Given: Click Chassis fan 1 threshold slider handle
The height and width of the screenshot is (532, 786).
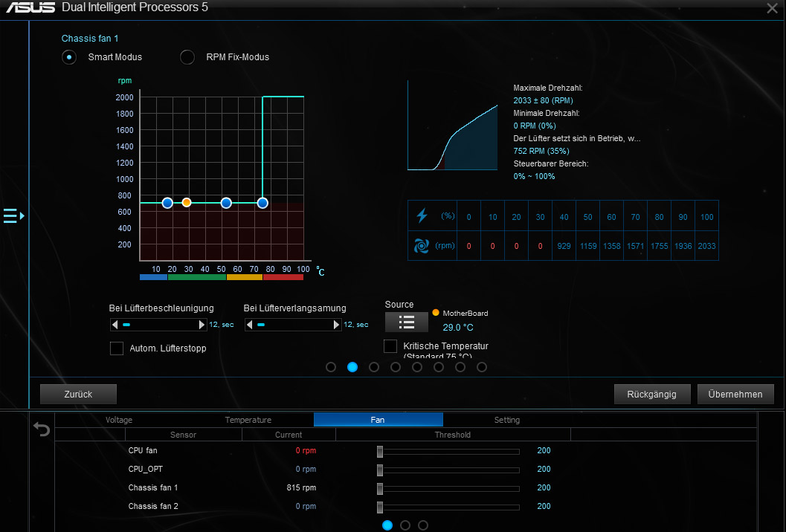Looking at the screenshot, I should (380, 488).
